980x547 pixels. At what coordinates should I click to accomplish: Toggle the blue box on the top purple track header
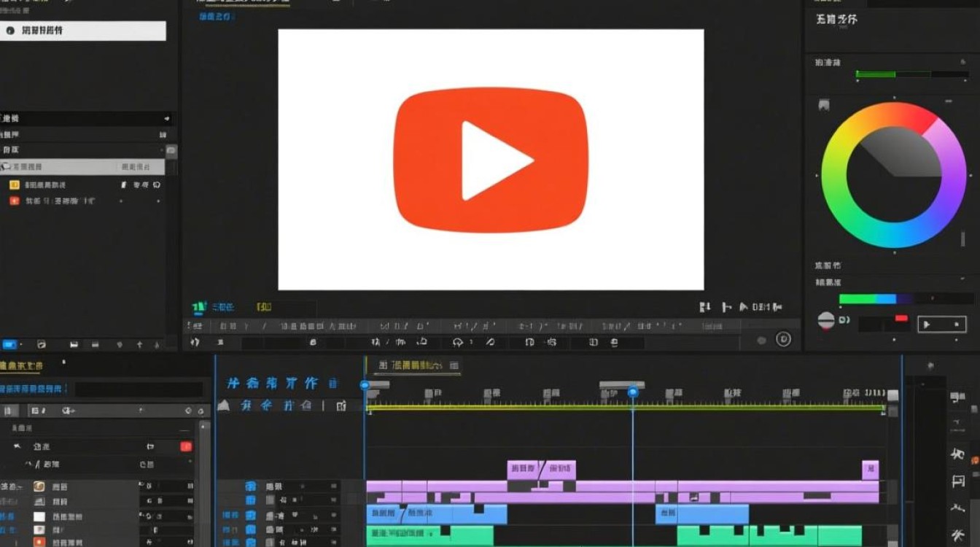251,486
